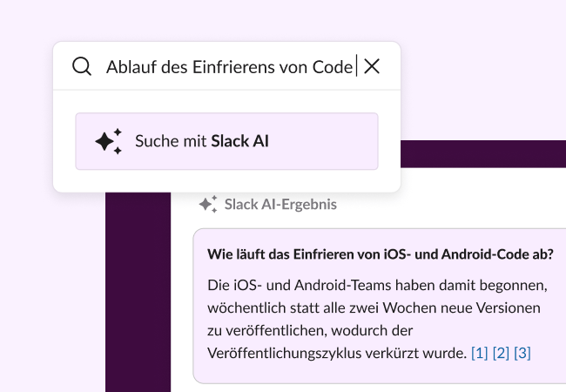
Task: Click the bold "Slack AI" text in the suggestion
Action: (239, 141)
